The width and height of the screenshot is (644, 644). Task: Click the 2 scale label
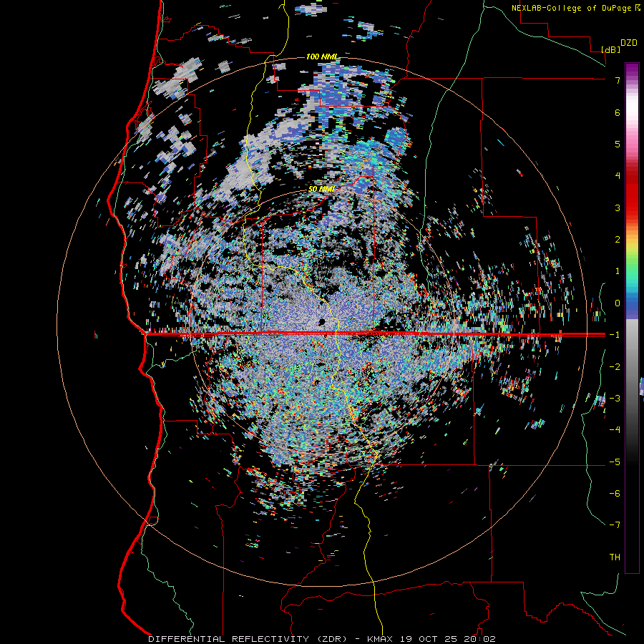pyautogui.click(x=618, y=240)
